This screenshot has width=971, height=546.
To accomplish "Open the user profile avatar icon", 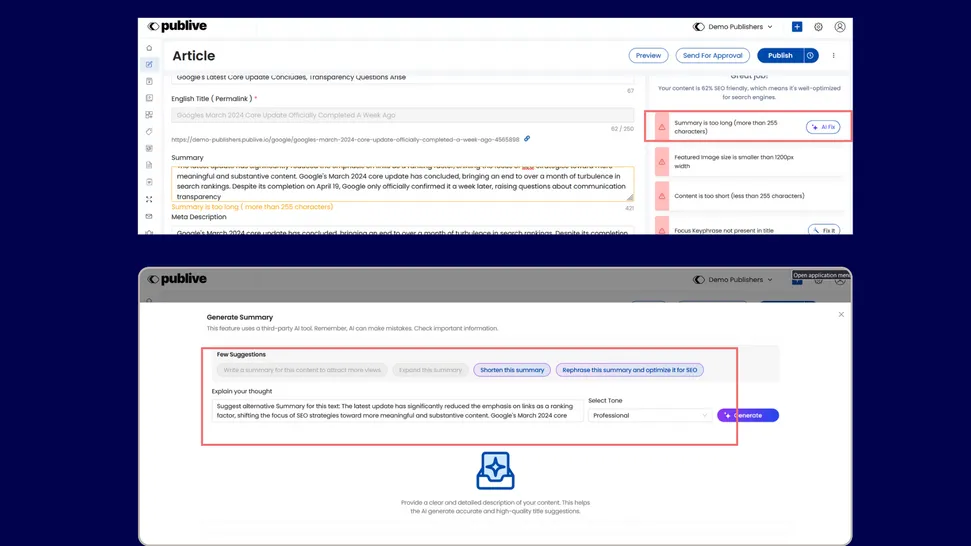I will coord(840,27).
